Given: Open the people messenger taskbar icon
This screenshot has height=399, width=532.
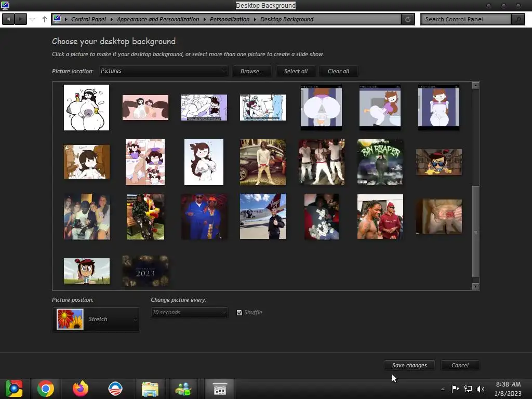Looking at the screenshot, I should click(183, 389).
